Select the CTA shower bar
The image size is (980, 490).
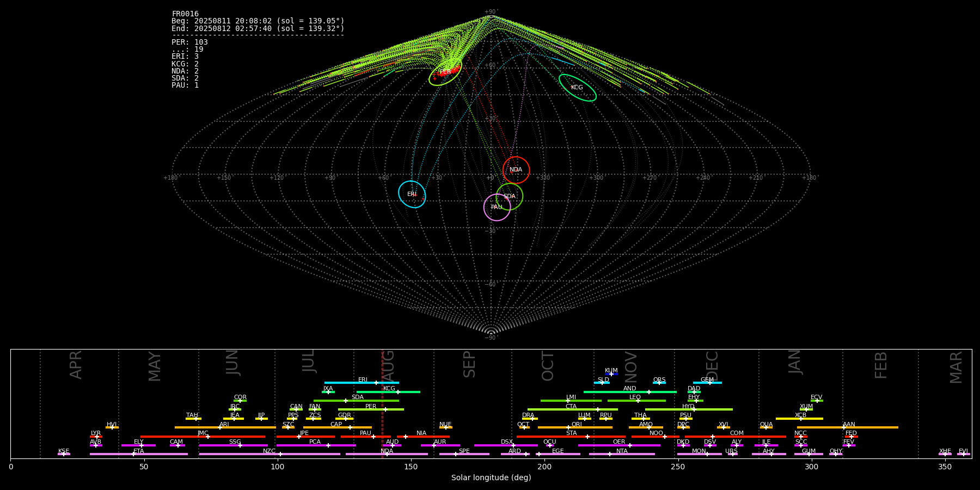pos(573,409)
